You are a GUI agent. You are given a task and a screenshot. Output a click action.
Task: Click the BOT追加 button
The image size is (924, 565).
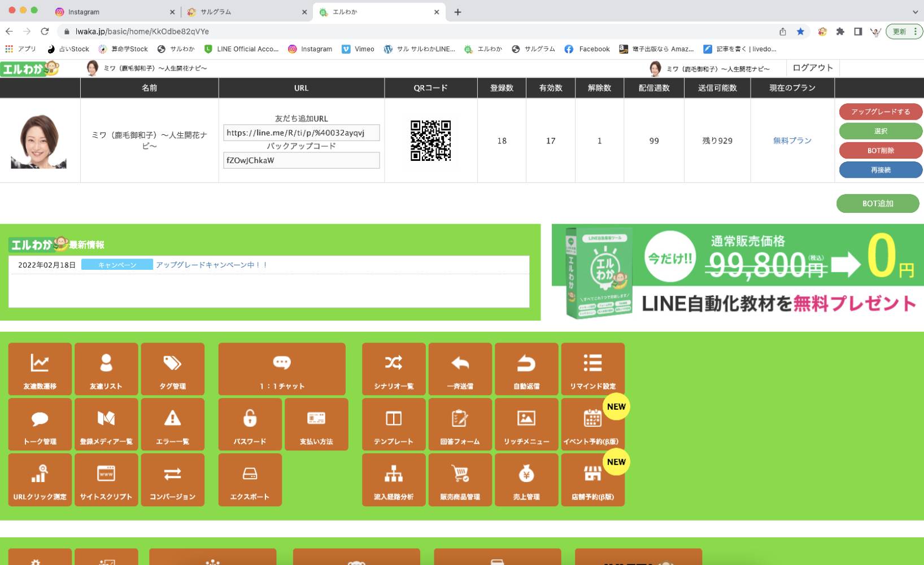tap(878, 204)
